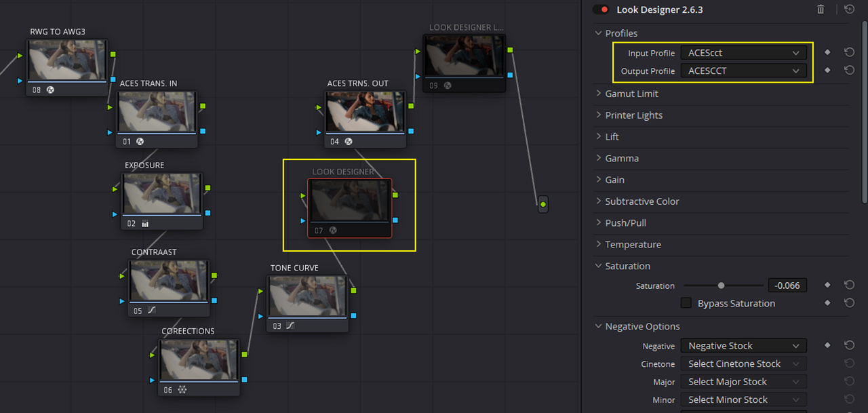Reset the Minor stock selection

(849, 399)
